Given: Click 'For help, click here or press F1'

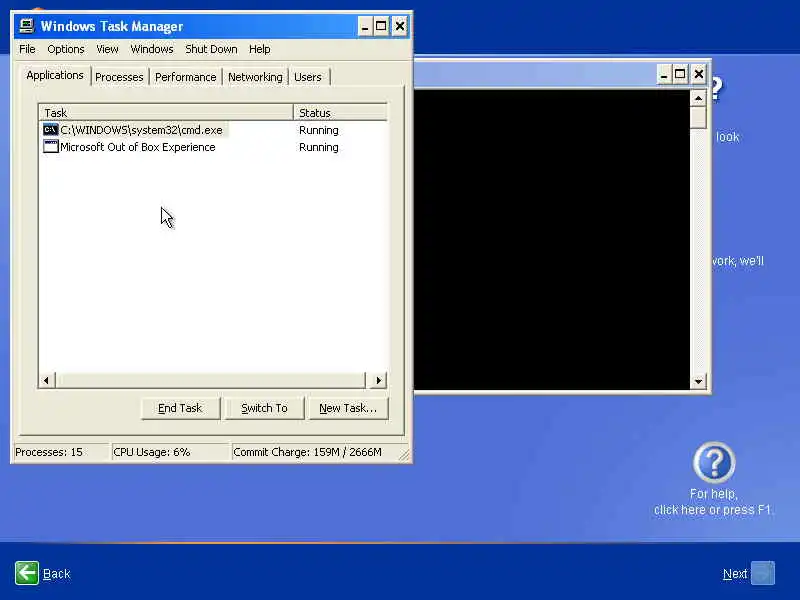Looking at the screenshot, I should (713, 502).
